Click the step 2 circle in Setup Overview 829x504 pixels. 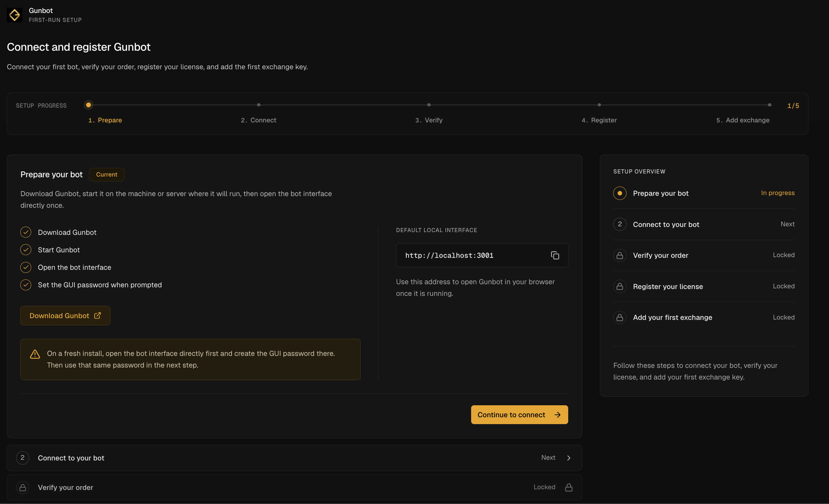620,224
